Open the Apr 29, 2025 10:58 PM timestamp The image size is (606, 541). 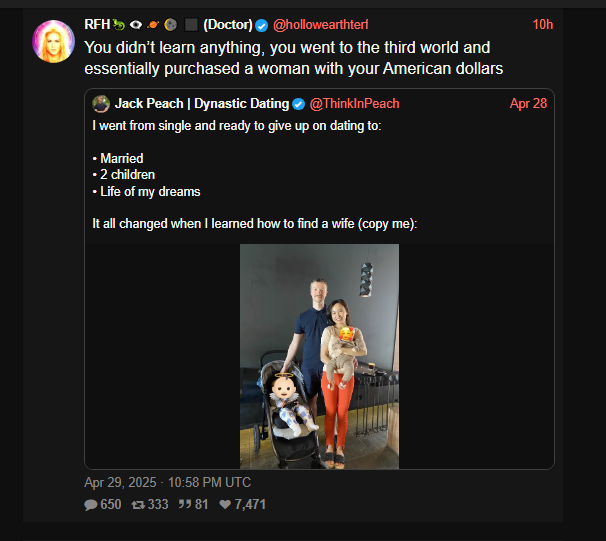pos(167,482)
